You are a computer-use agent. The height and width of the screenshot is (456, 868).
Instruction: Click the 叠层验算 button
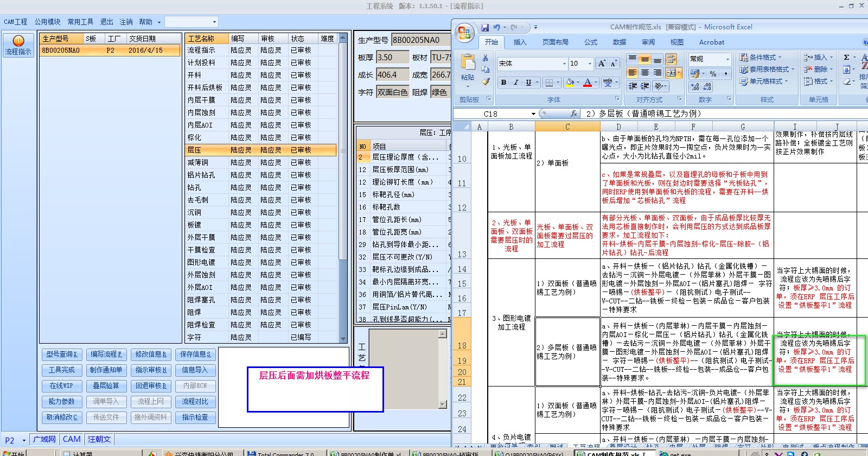point(106,385)
